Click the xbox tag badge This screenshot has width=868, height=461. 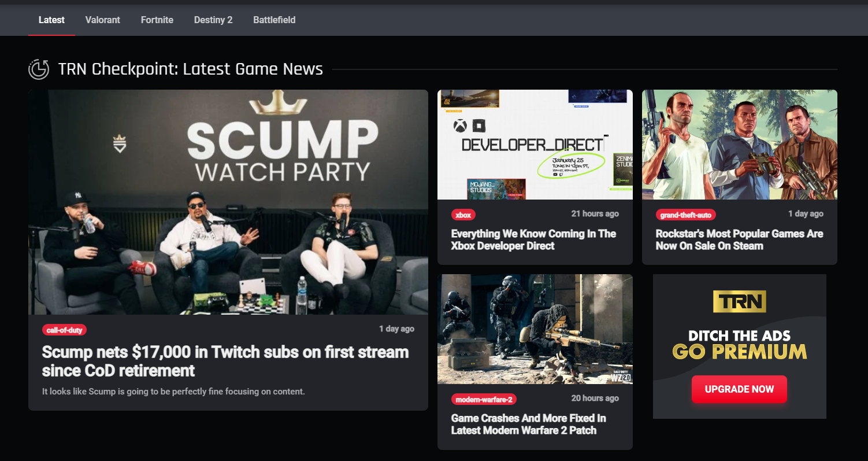coord(463,215)
